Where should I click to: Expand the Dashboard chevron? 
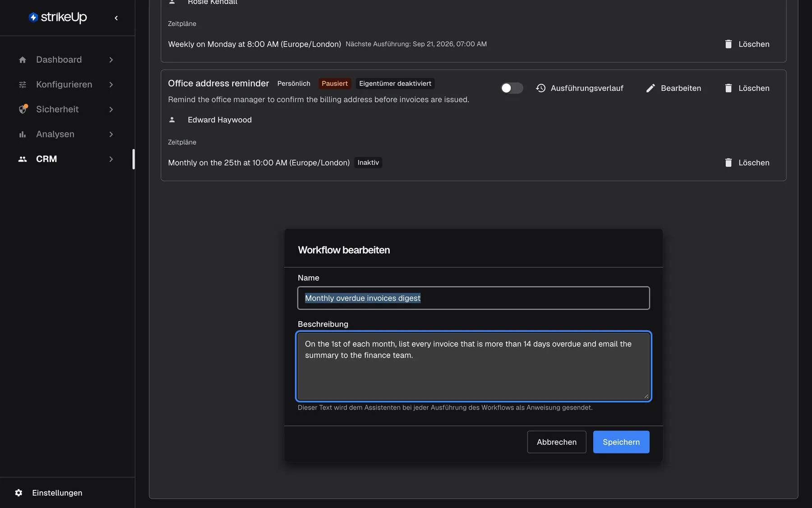pos(111,60)
